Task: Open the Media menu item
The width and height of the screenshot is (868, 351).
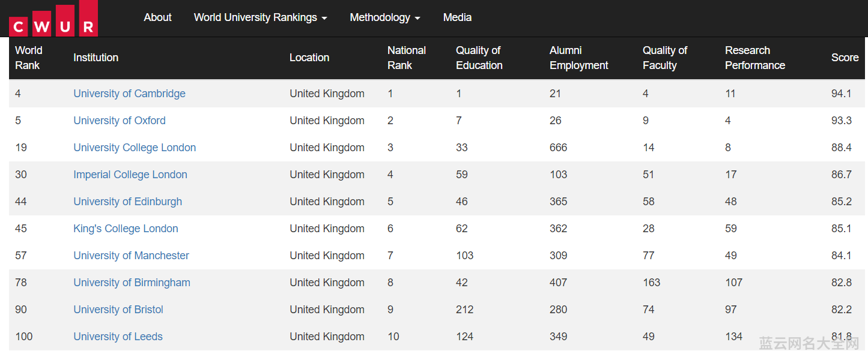Action: pyautogui.click(x=457, y=17)
